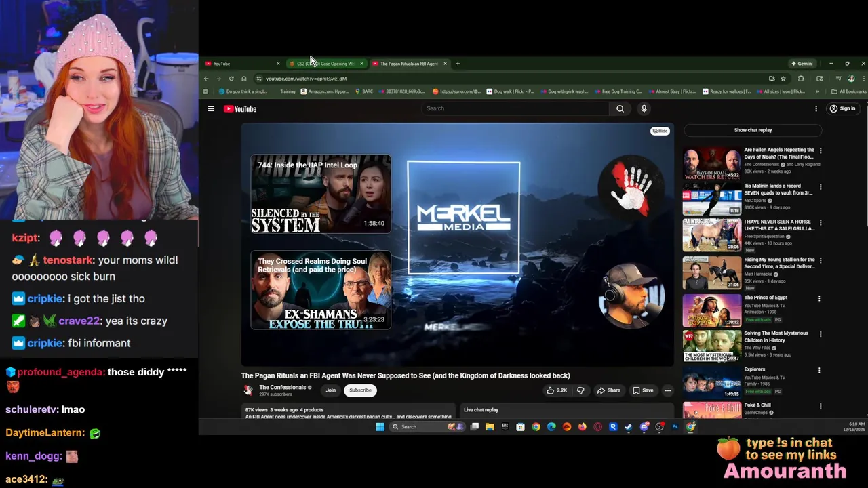Click the Hide button on the end screen
The image size is (868, 488).
point(660,131)
